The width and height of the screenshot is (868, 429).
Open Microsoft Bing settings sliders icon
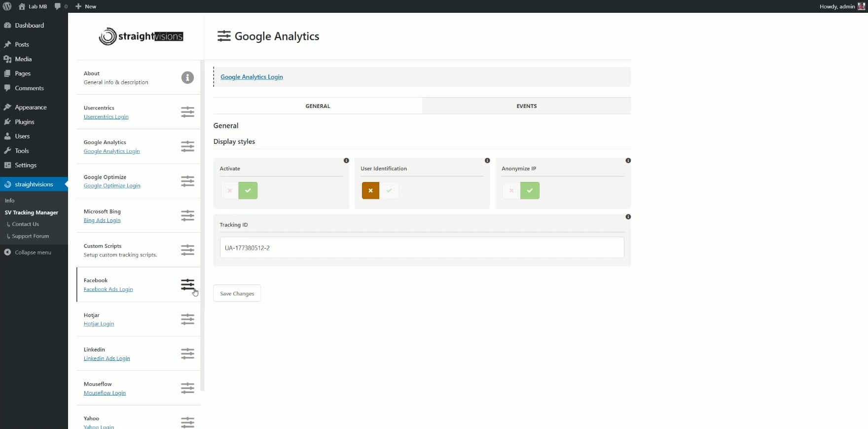click(x=187, y=215)
